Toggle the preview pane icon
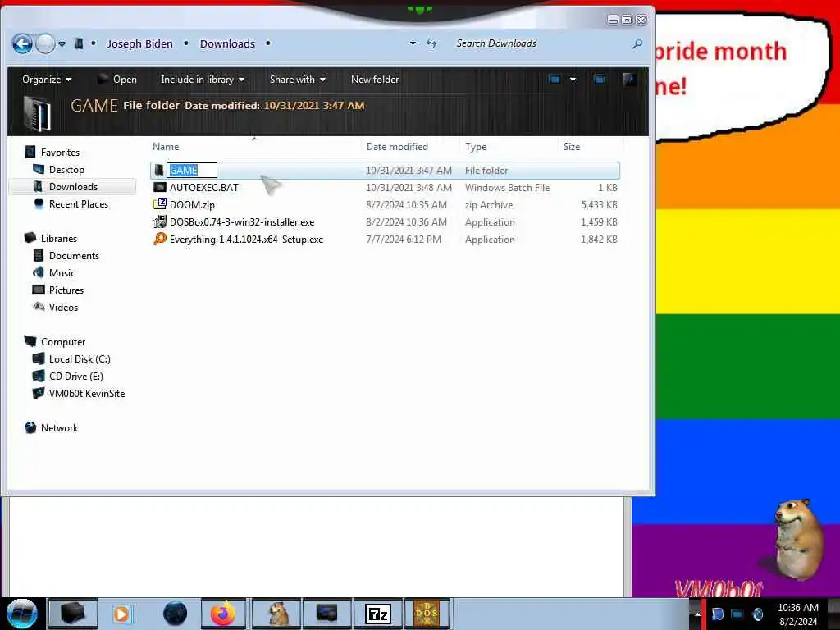Screen dimensions: 840x630 pos(600,80)
